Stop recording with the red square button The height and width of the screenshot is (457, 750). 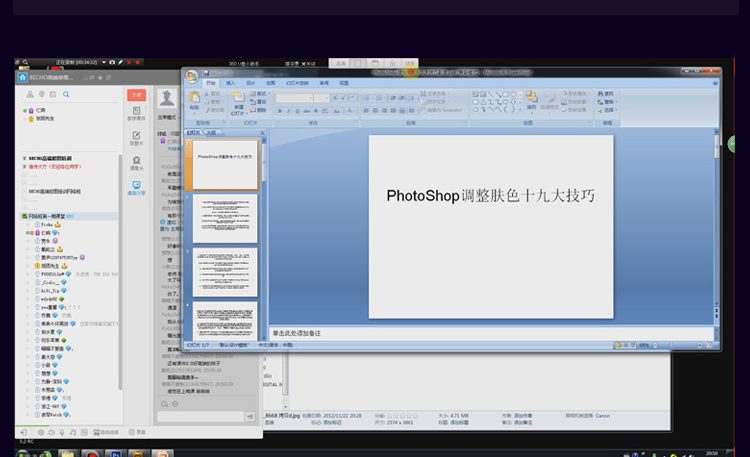[138, 62]
